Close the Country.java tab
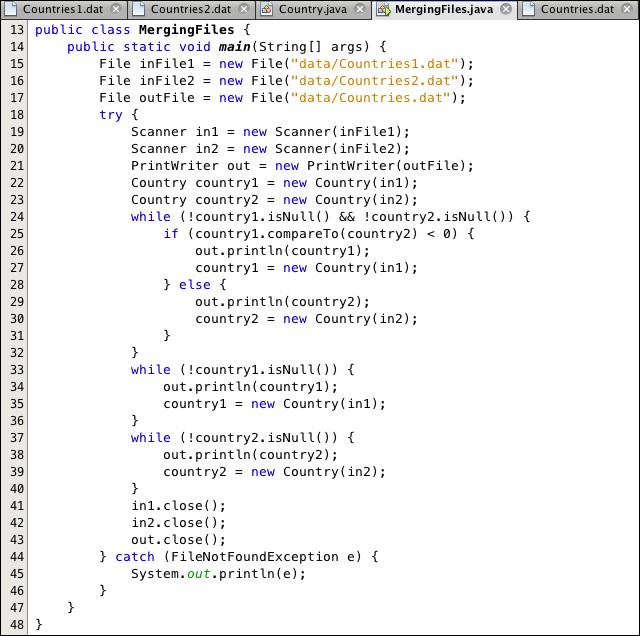 360,9
